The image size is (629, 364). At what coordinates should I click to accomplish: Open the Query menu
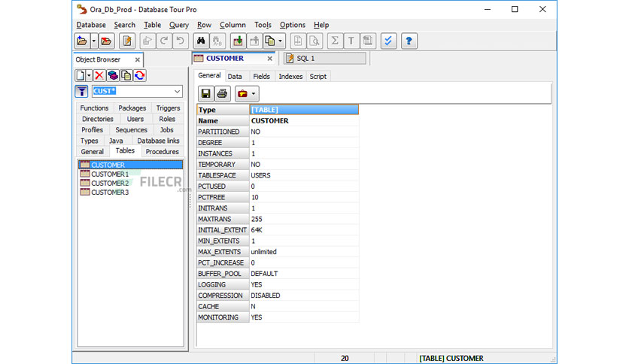(x=179, y=25)
